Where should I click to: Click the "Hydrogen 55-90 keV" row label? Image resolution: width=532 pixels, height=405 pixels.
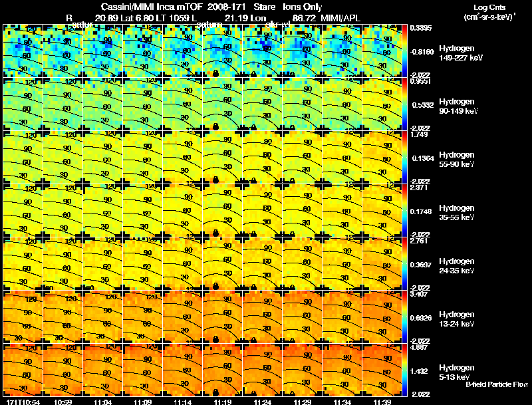point(457,160)
